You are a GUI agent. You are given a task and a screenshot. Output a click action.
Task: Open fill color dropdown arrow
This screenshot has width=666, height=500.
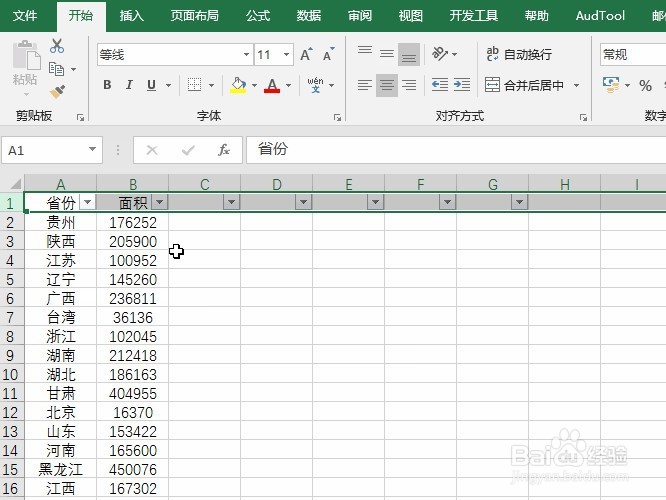pos(254,85)
